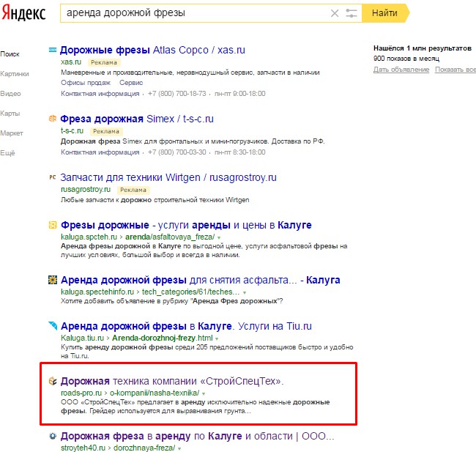Expand dropdown arrow after tech_categories/61/teches URL
This screenshot has width=476, height=452.
point(245,292)
